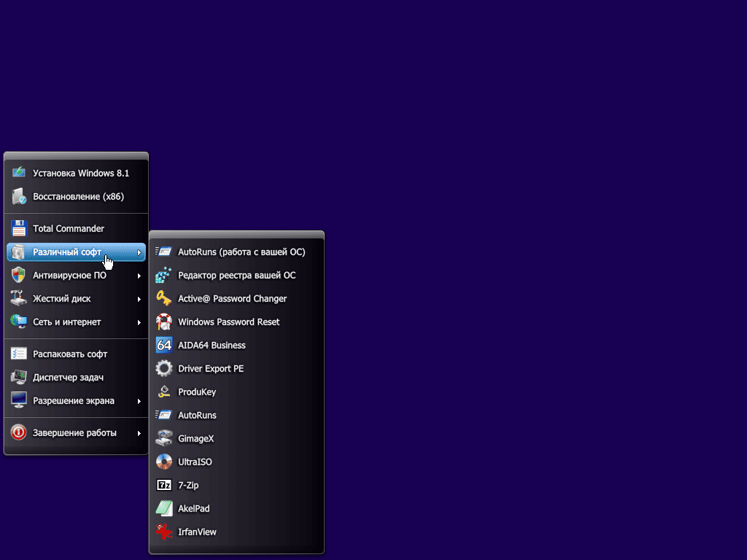Open Редактор реестра вашей ОС
The image size is (747, 560).
coord(236,275)
